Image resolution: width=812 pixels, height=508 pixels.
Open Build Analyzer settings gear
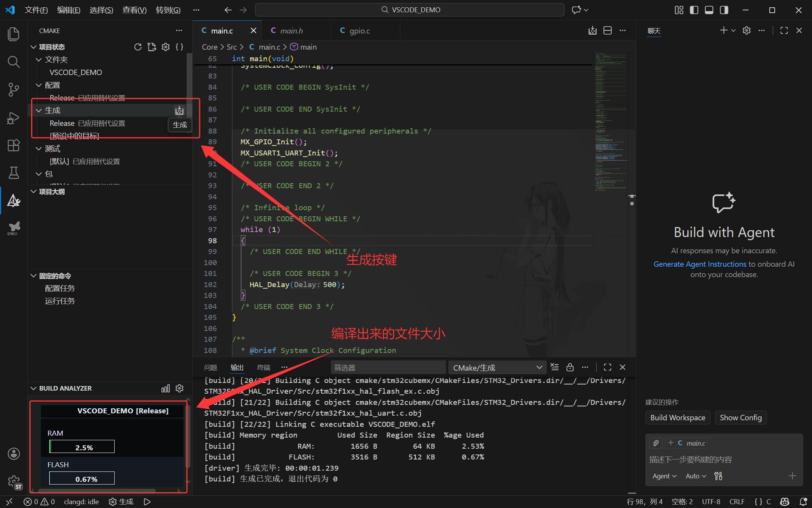click(180, 388)
